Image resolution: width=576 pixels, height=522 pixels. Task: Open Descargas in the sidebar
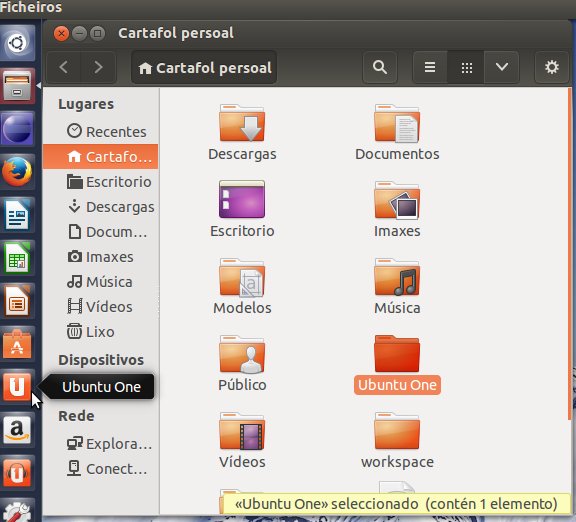[x=101, y=206]
